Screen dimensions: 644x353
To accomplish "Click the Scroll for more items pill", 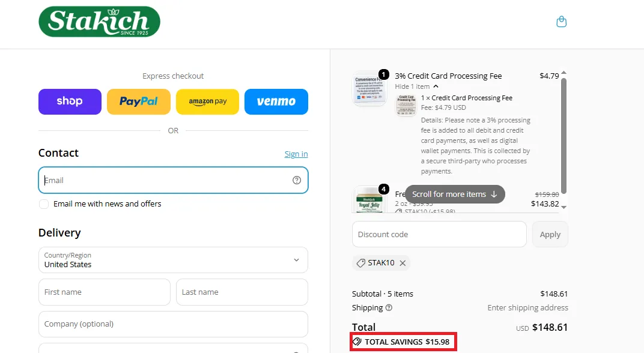I will tap(455, 194).
